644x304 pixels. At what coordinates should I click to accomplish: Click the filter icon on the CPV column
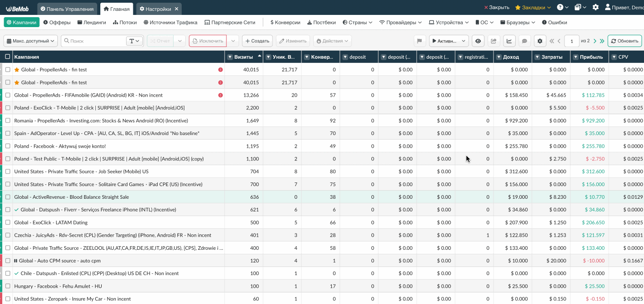[614, 57]
